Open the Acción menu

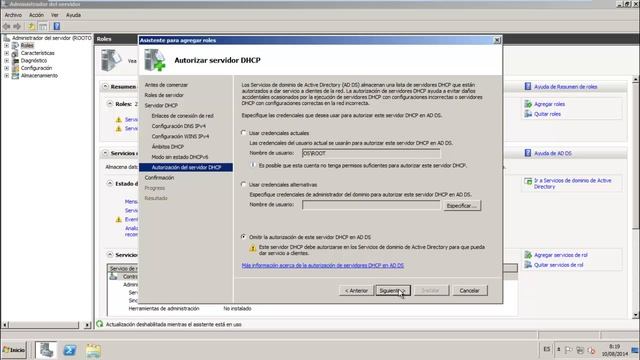pyautogui.click(x=36, y=15)
